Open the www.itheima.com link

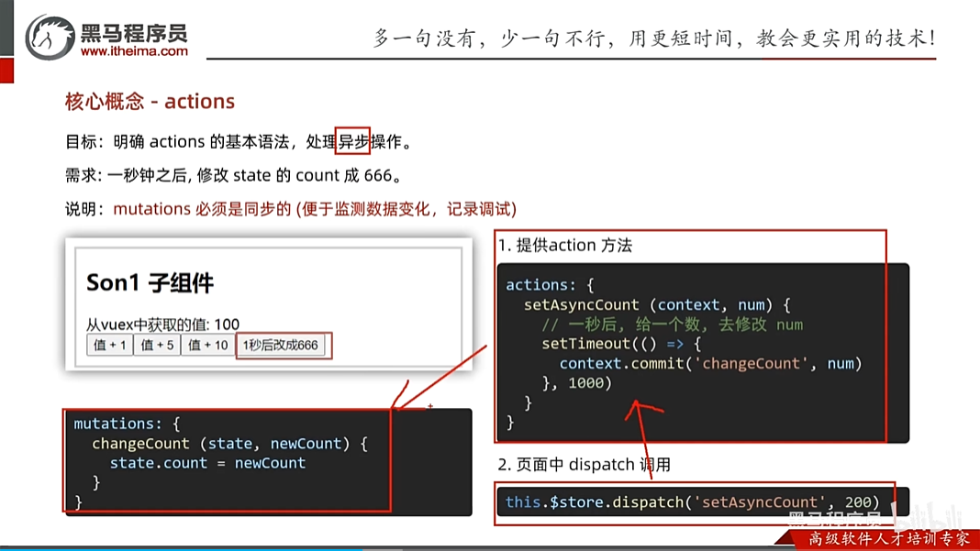[x=134, y=51]
